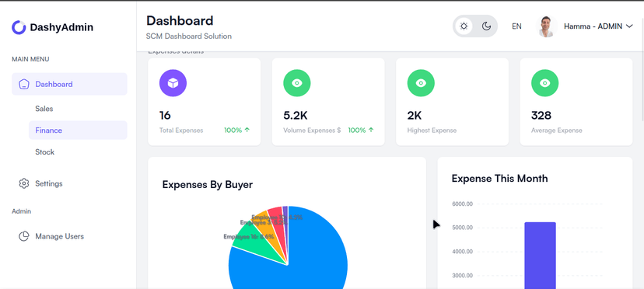Click the 4000.00 axis label
This screenshot has width=644, height=289.
[x=463, y=252]
